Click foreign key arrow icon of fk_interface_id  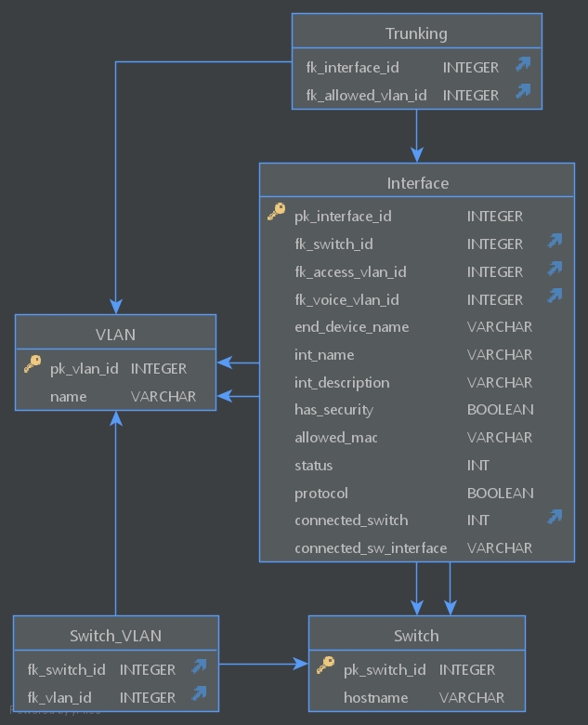coord(523,64)
